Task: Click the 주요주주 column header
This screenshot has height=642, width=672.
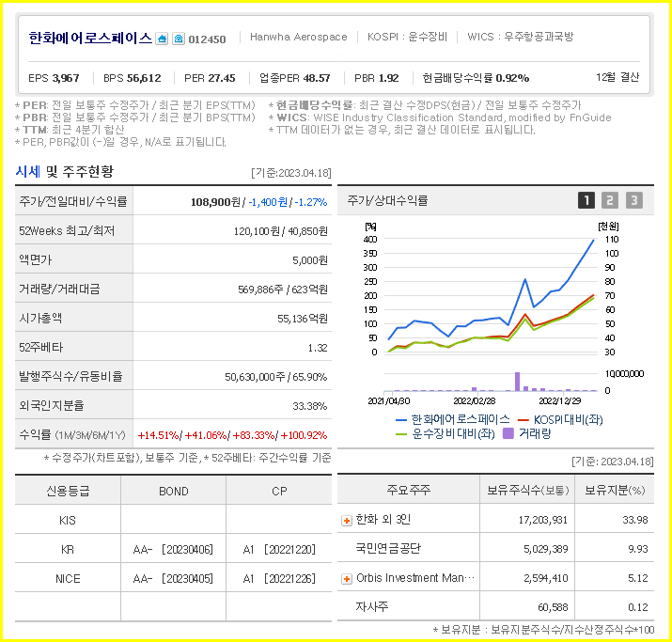Action: 409,490
